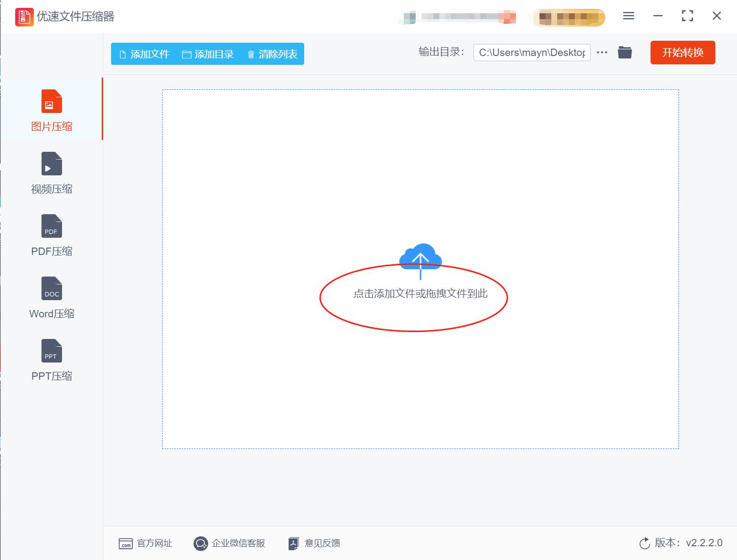Screen dimensions: 737x560
Task: Click the cloud upload graphic
Action: point(421,258)
